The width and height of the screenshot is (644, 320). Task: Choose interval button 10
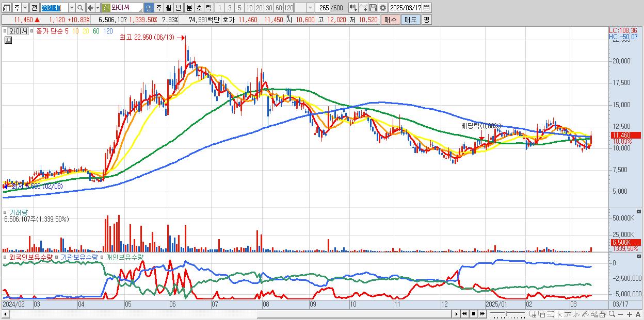(x=249, y=8)
